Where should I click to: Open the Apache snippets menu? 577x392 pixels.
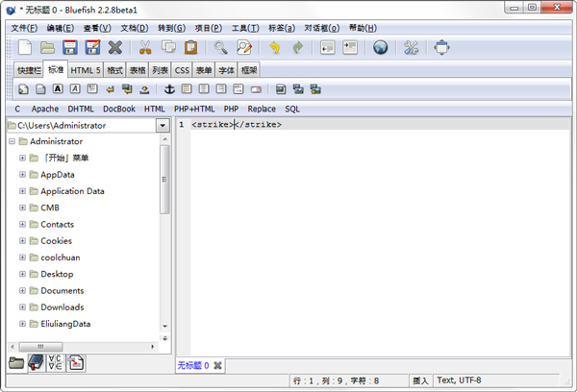pos(45,109)
